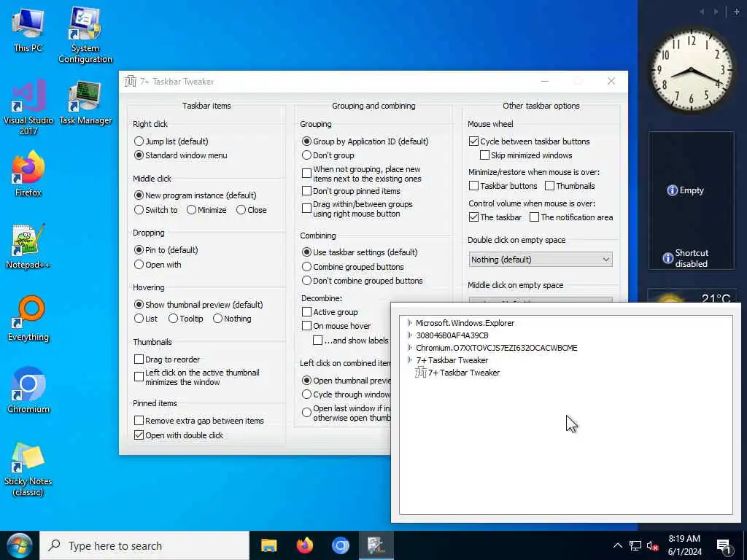Expand Microsoft.Windows.Explorer tree node
Screen dimensions: 747x560
click(x=409, y=323)
